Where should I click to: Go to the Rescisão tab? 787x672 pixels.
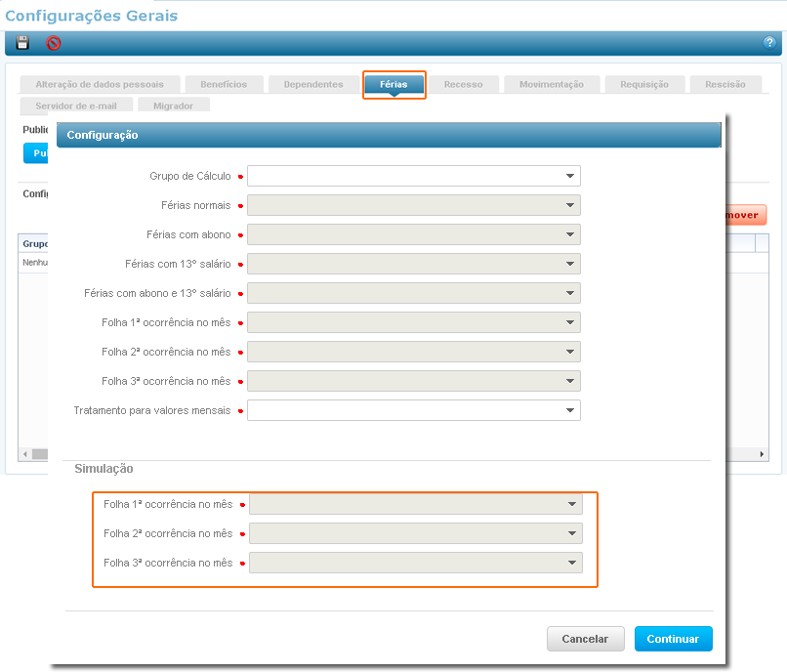[725, 85]
